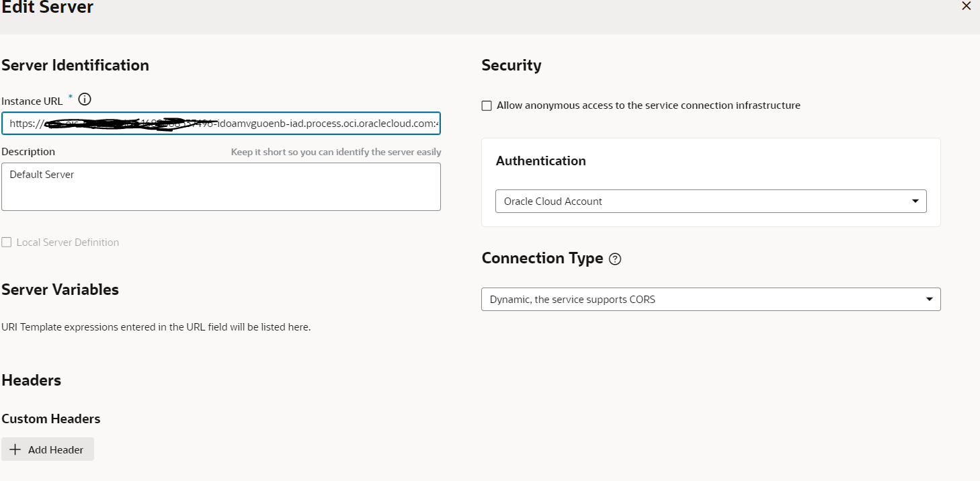
Task: Toggle the Local Server Definition checkbox
Action: click(7, 243)
